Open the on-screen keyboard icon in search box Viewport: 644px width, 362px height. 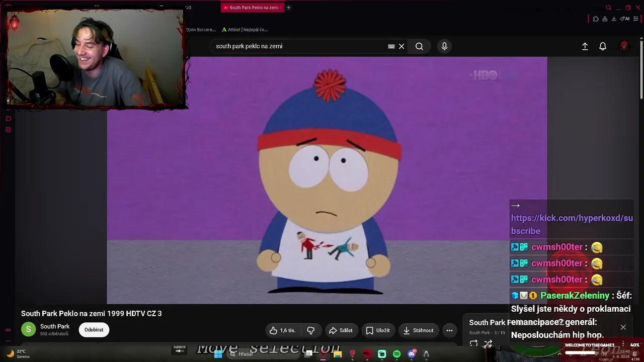(391, 46)
